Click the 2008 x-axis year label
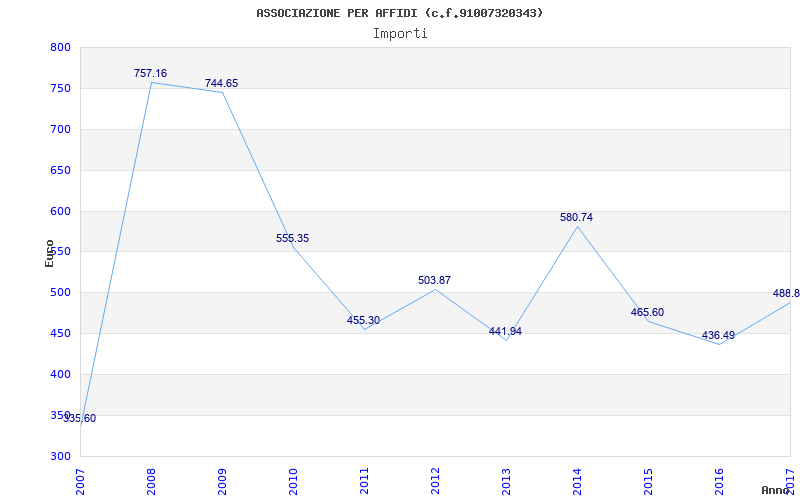Image resolution: width=800 pixels, height=500 pixels. pos(151,482)
